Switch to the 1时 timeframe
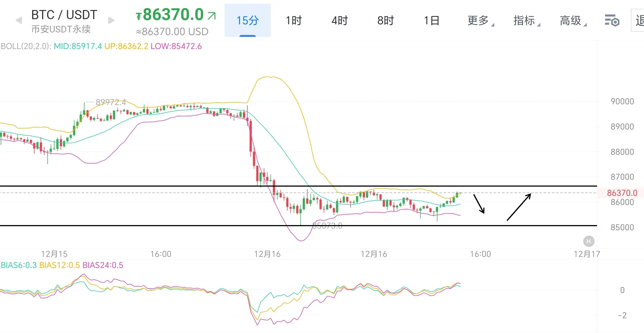 (x=294, y=21)
